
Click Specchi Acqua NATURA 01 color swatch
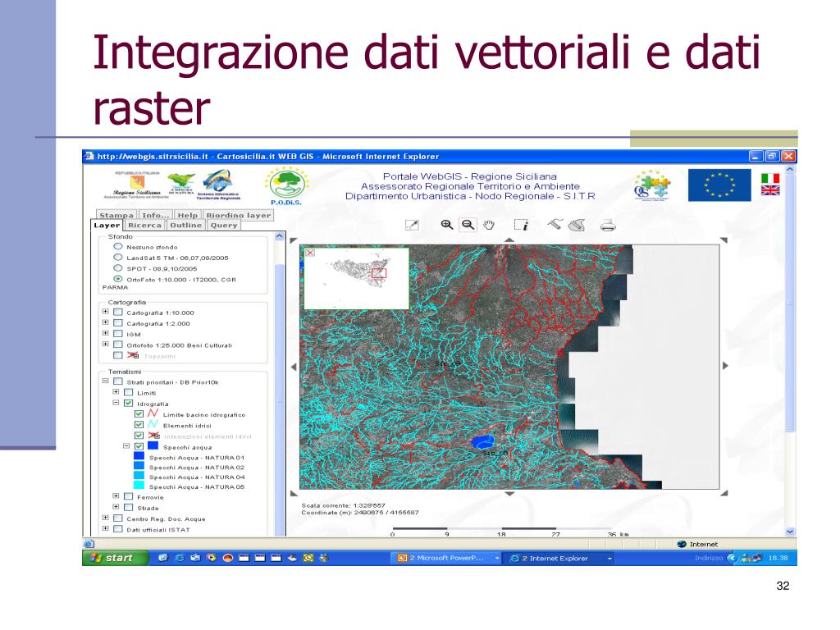point(139,456)
